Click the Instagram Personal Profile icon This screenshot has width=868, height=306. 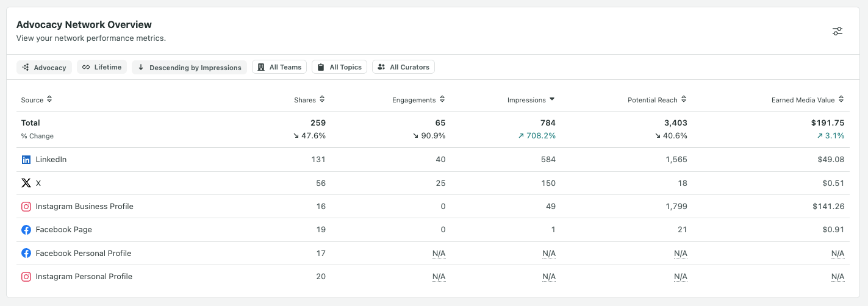pyautogui.click(x=26, y=277)
